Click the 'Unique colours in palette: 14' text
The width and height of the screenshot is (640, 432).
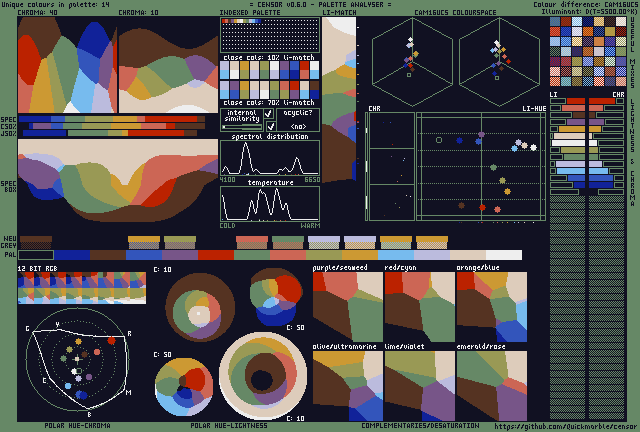(x=55, y=4)
